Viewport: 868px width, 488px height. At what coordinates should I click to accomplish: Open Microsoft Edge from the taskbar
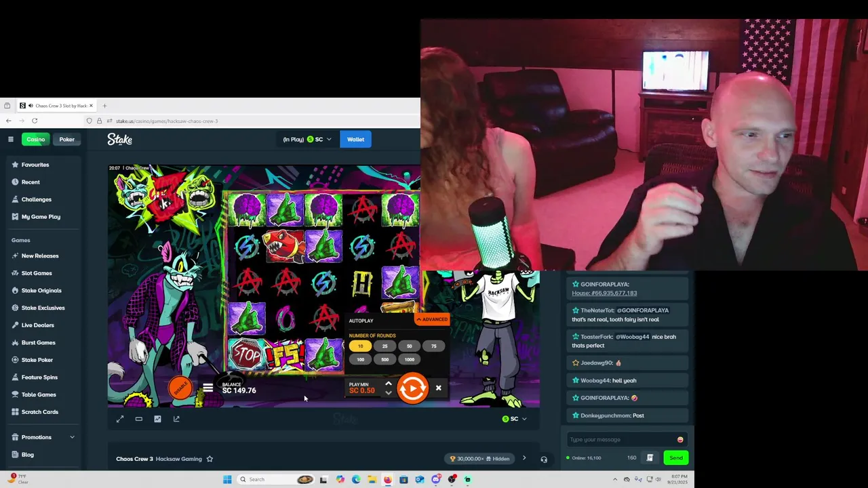[x=355, y=480]
